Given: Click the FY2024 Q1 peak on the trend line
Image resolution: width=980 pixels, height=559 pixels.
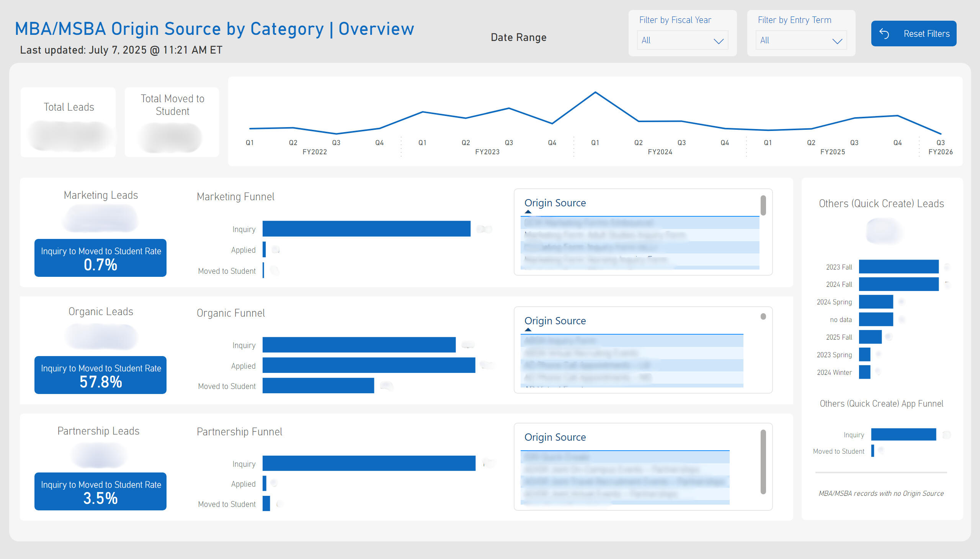Looking at the screenshot, I should 595,92.
